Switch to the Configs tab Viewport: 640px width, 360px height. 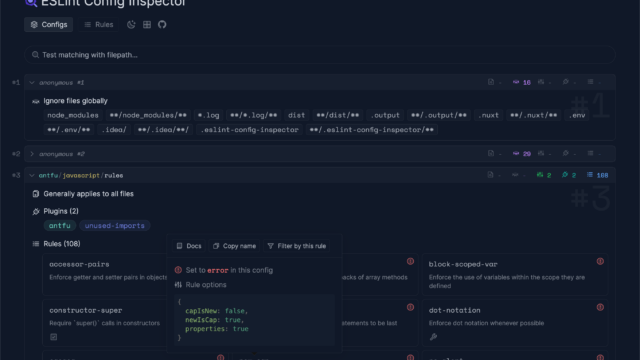click(x=49, y=24)
